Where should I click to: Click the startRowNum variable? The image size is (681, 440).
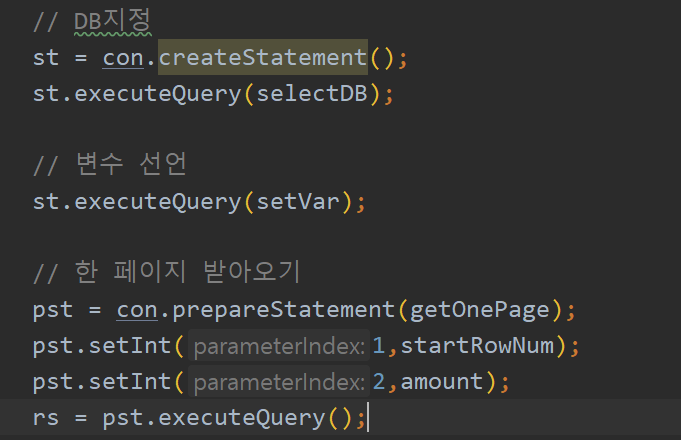pyautogui.click(x=477, y=346)
